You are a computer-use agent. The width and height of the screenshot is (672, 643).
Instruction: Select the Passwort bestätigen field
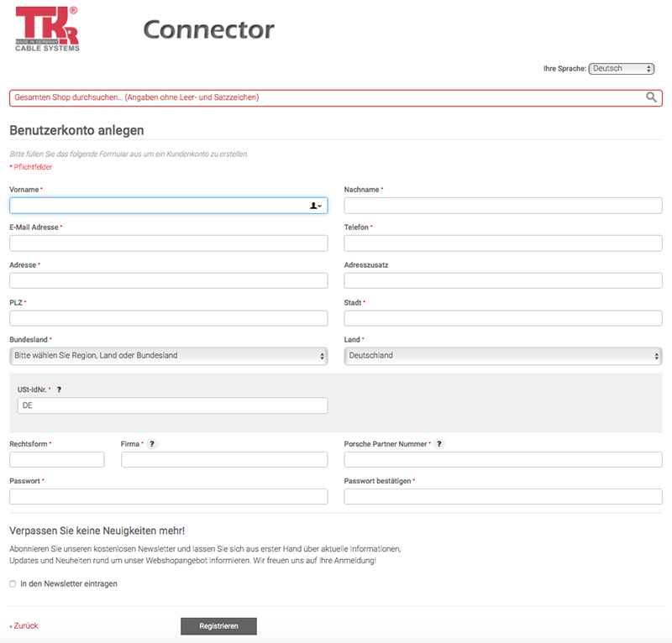click(x=502, y=496)
